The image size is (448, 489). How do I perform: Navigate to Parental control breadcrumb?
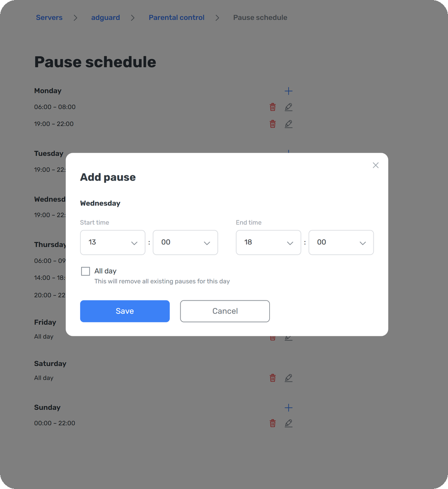tap(177, 17)
